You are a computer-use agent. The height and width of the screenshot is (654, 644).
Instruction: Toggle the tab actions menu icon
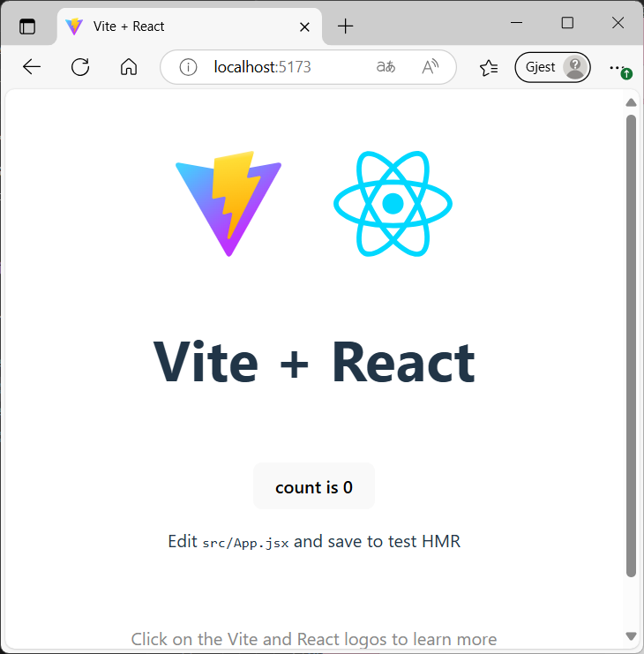(27, 26)
